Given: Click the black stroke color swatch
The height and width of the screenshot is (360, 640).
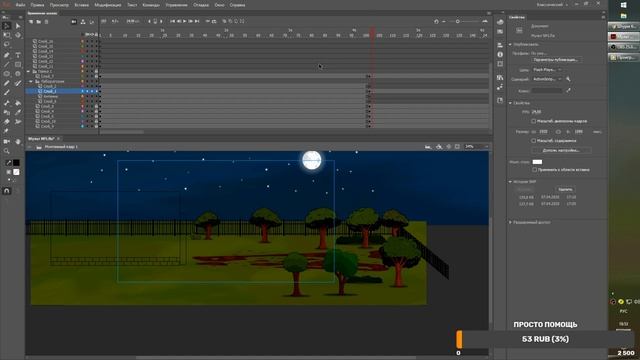Looking at the screenshot, I should tap(16, 163).
